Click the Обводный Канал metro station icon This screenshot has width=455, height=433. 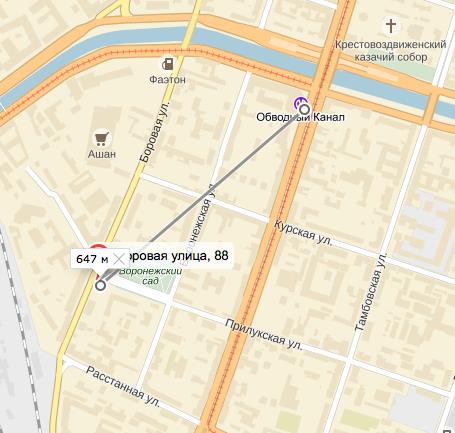(x=299, y=103)
